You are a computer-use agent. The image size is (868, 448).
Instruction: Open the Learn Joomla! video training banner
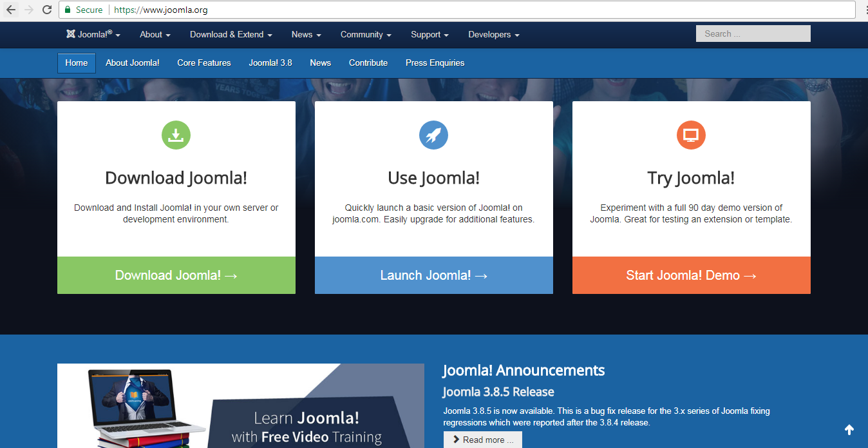[241, 405]
